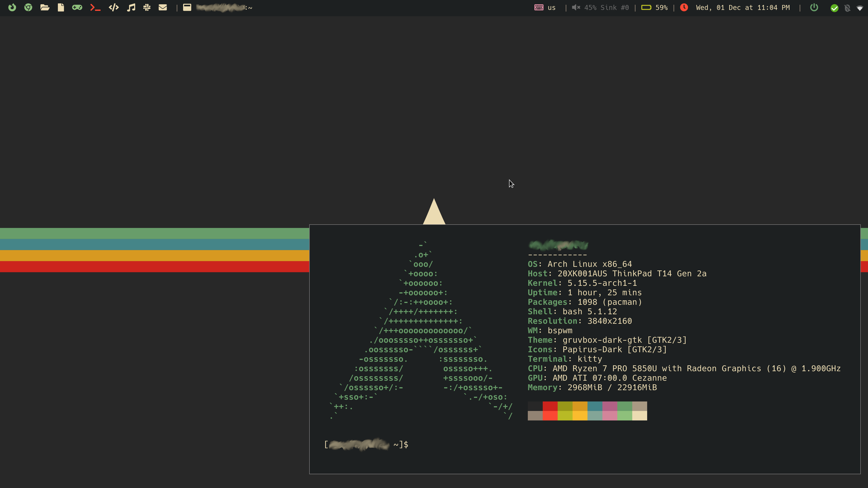868x488 pixels.
Task: Open the code brackets workspace icon
Action: click(x=114, y=7)
